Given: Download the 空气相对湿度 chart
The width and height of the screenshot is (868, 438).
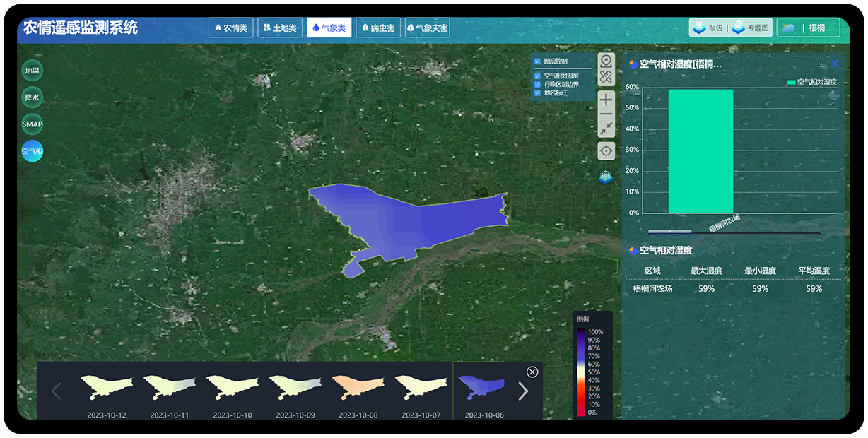Looking at the screenshot, I should pos(821,64).
